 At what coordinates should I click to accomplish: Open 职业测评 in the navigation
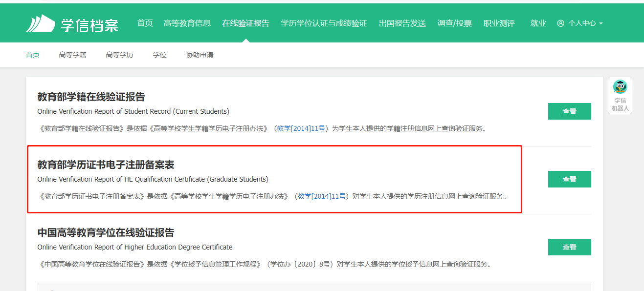pyautogui.click(x=499, y=23)
